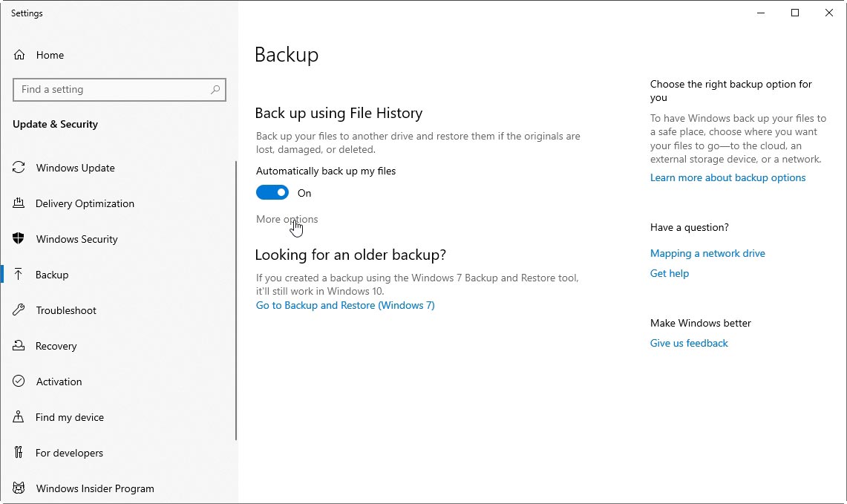Select Activation in the sidebar
847x504 pixels.
[x=59, y=382]
